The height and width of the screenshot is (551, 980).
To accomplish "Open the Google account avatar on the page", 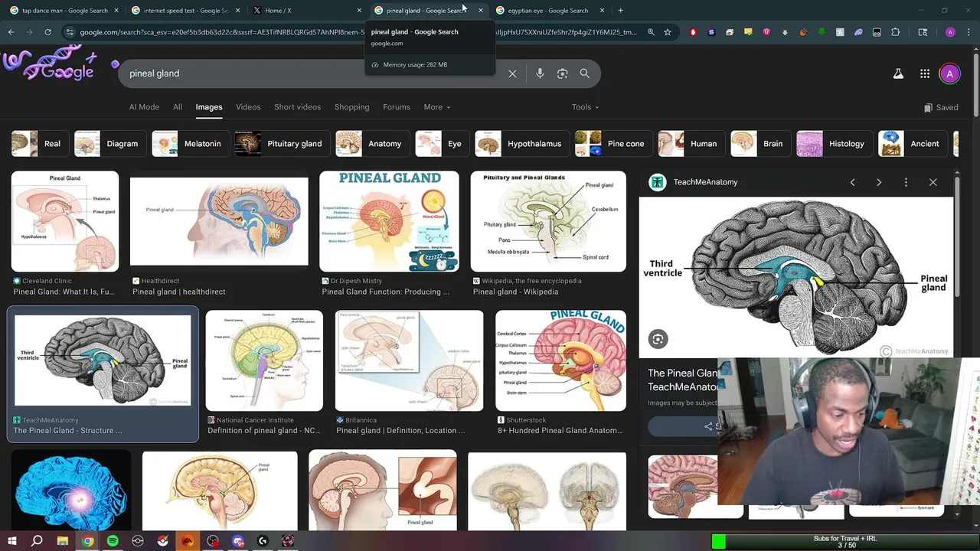I will (x=949, y=73).
